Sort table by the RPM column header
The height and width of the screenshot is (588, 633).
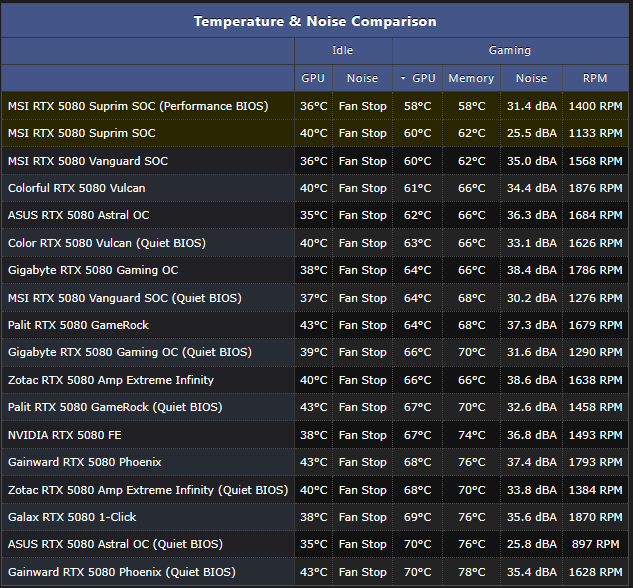(595, 78)
